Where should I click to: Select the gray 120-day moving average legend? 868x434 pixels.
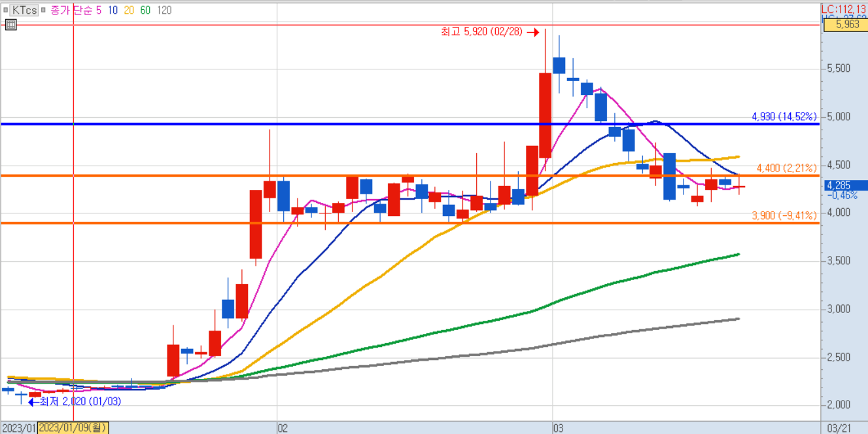click(x=165, y=10)
